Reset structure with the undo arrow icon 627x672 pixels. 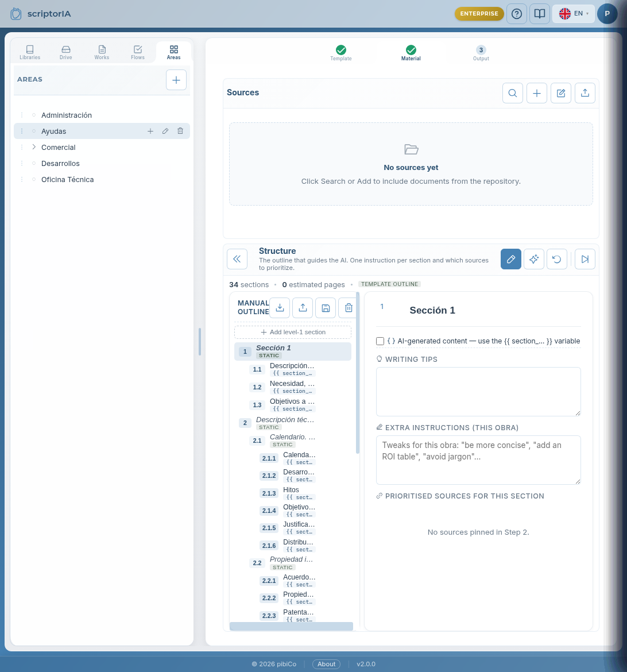point(557,259)
